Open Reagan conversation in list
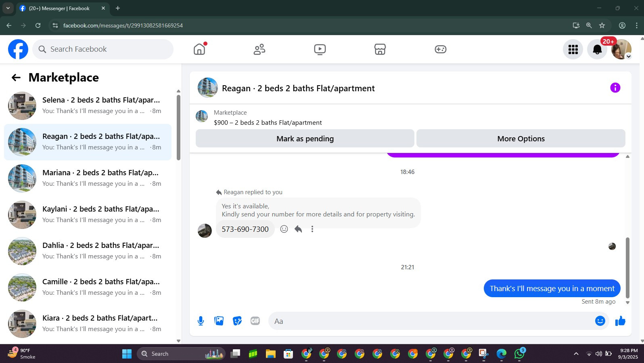Screen dimensions: 644x363 click(88, 142)
